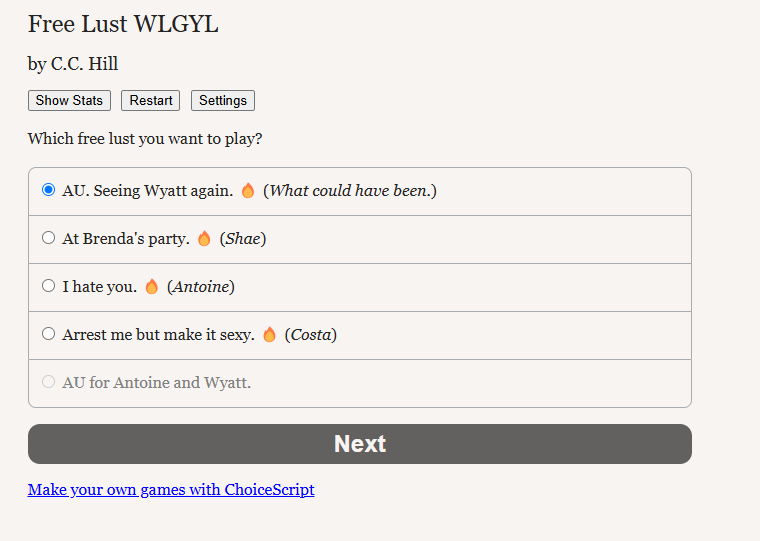Select the AU Seeing Wyatt again radio button
This screenshot has width=760, height=541.
tap(48, 190)
